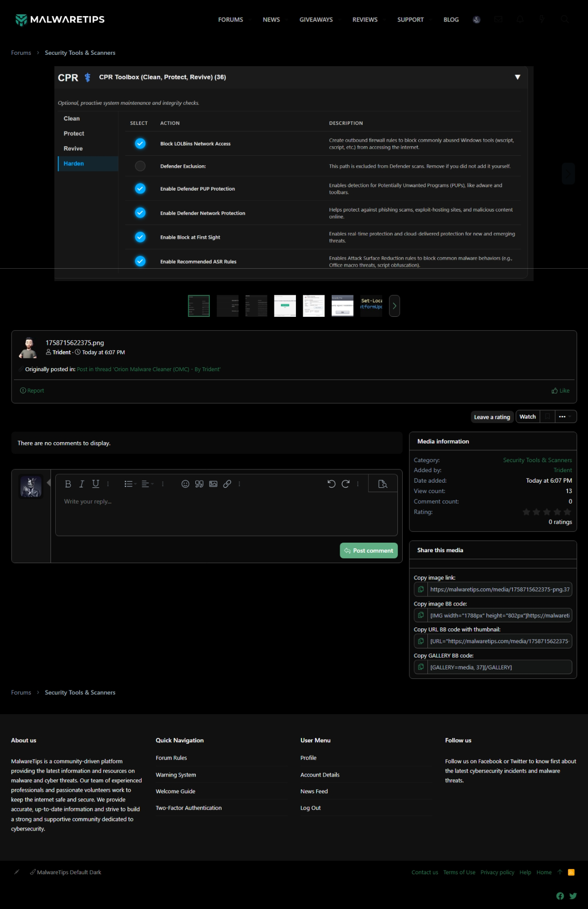The image size is (588, 909).
Task: Change the MalwareTips Default Dark style
Action: point(66,872)
